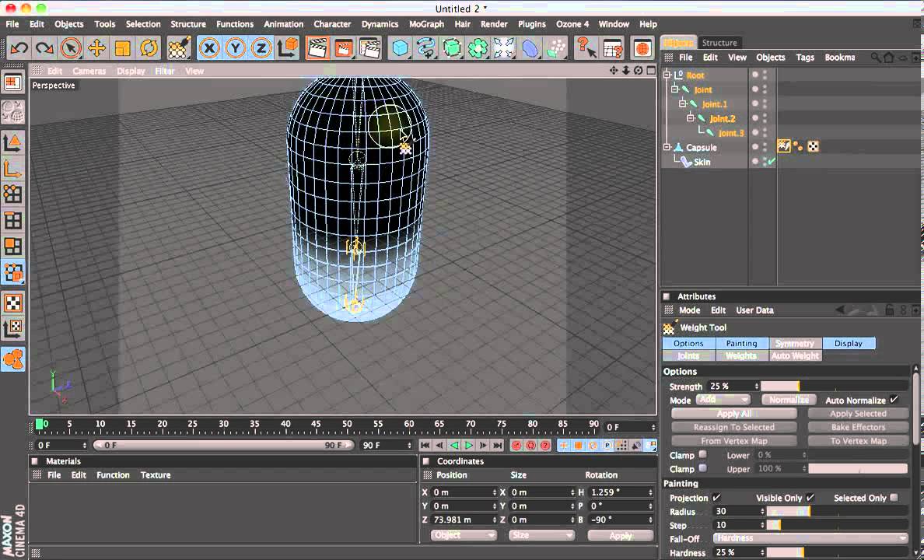Enable the Upper Clamp checkbox
This screenshot has width=924, height=560.
point(702,468)
